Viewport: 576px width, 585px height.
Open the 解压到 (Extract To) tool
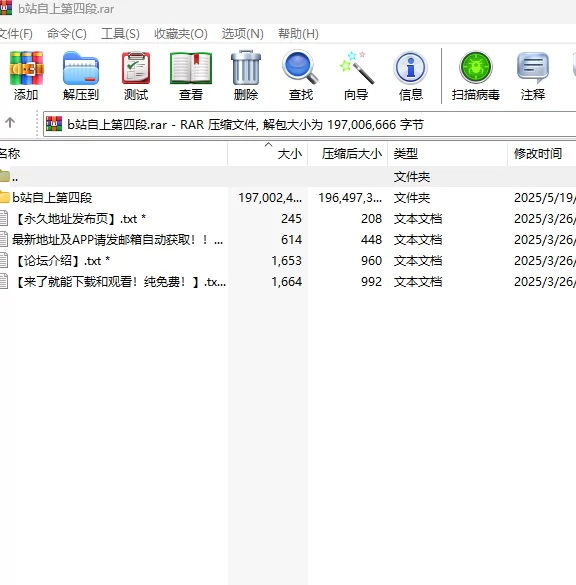pos(81,76)
